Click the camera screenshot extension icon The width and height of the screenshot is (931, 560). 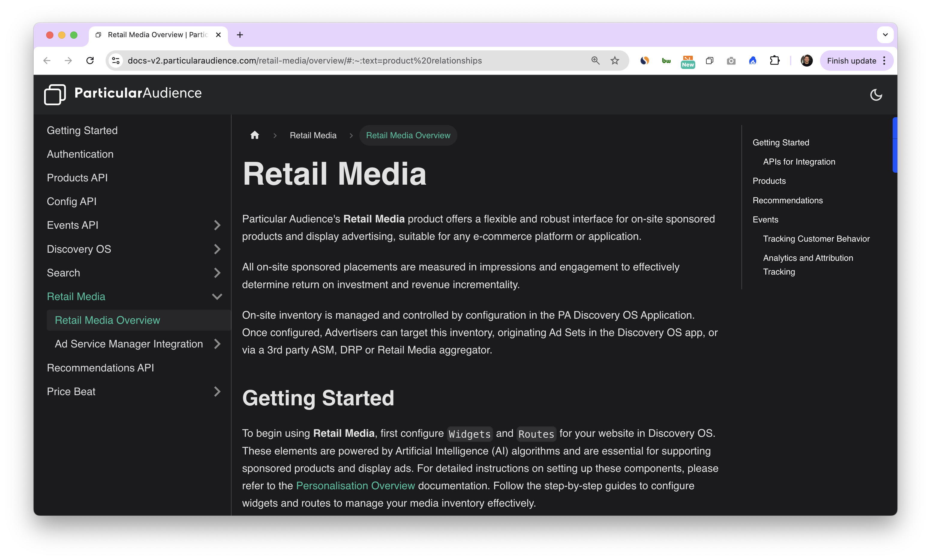(731, 61)
